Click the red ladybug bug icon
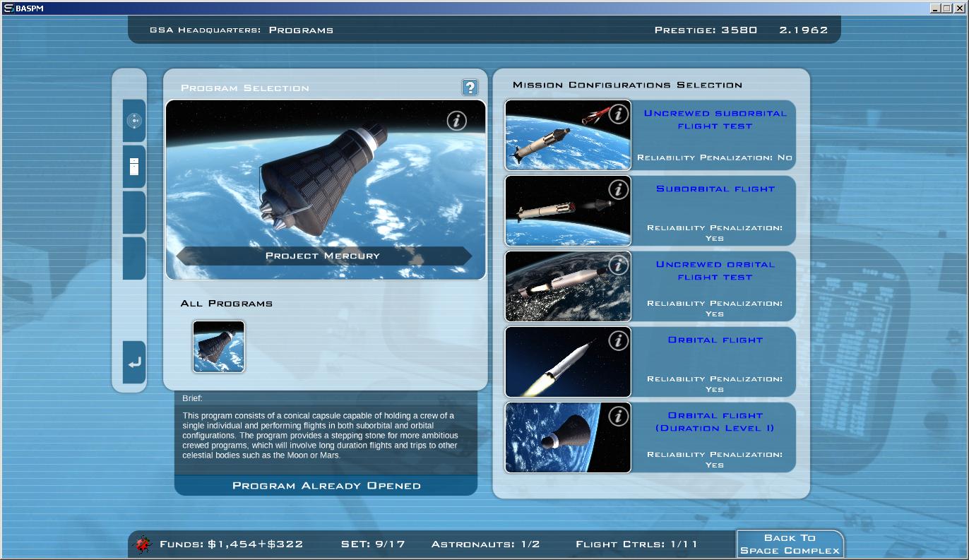969x560 pixels. coord(143,544)
